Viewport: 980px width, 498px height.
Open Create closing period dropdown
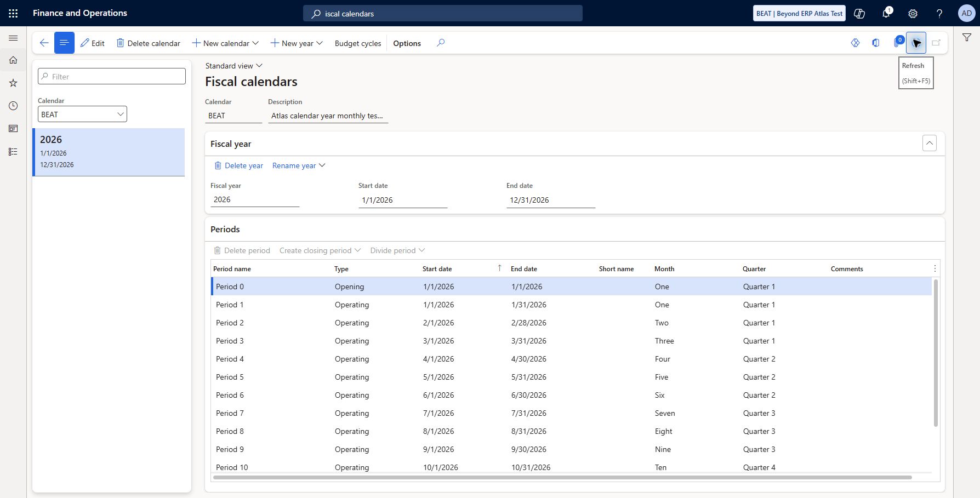tap(320, 250)
